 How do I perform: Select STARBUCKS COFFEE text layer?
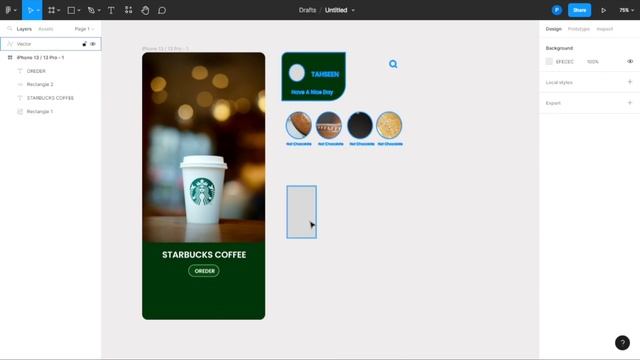pos(51,98)
